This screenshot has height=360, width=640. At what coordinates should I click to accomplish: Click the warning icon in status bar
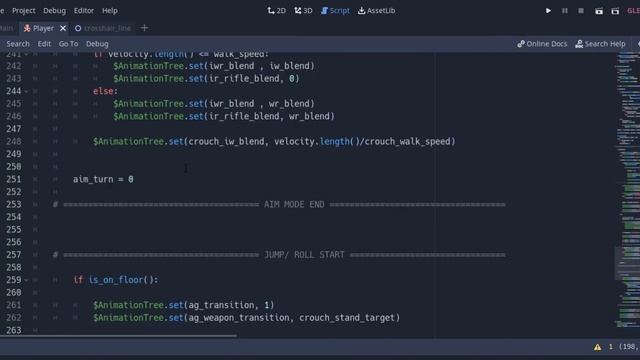tap(598, 347)
